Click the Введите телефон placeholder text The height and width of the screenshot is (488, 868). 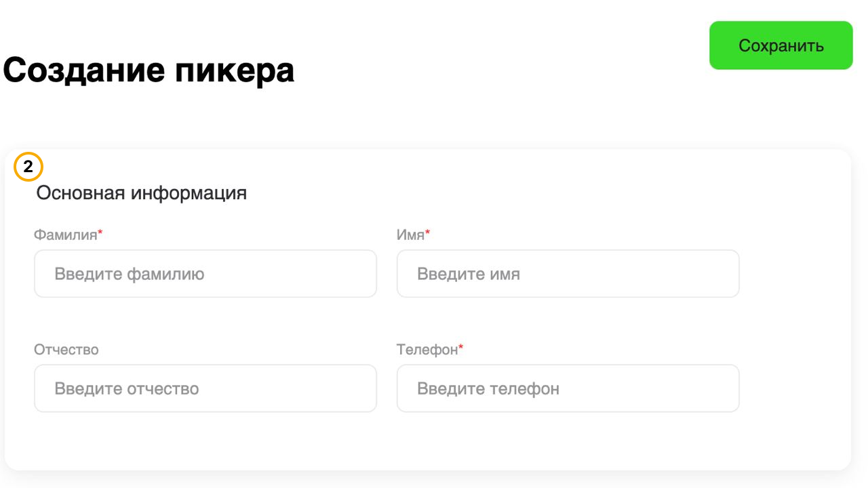[x=488, y=389]
